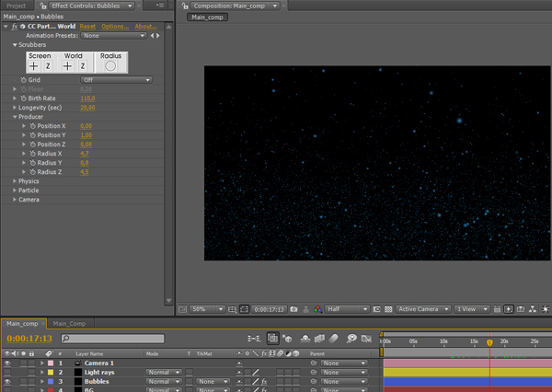Enable Frame Blending for all layers
Viewport: 552px width, 392px height.
(x=319, y=339)
